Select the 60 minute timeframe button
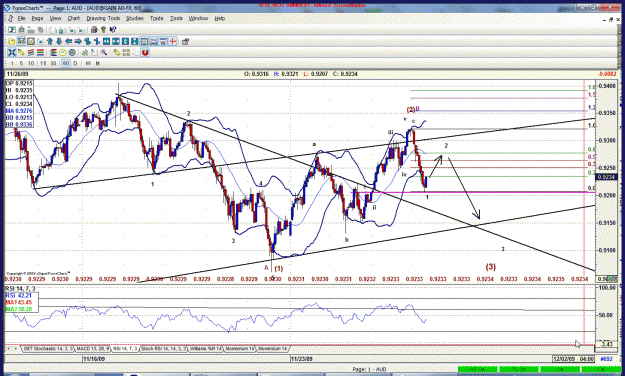This screenshot has width=625, height=376. (x=66, y=63)
